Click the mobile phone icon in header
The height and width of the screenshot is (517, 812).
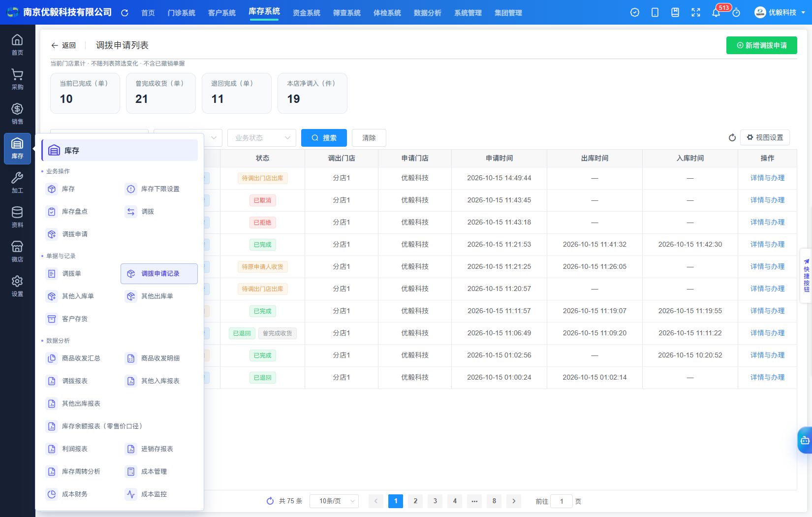point(655,12)
